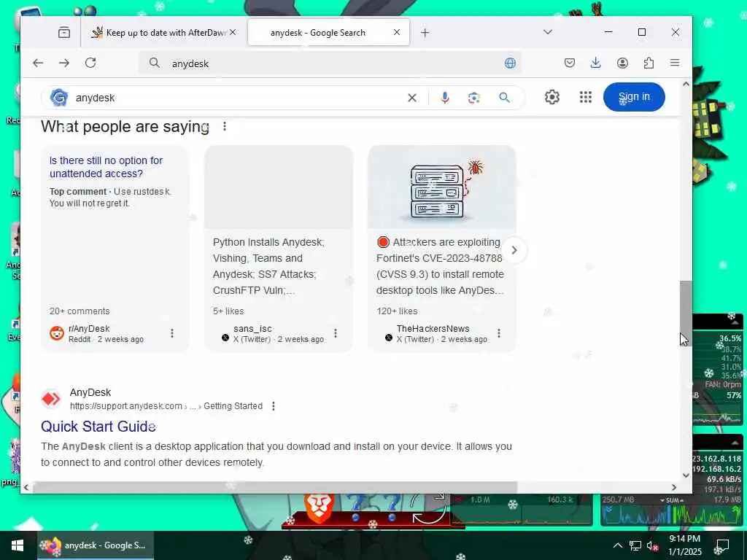Click the scroll left arrow
The width and height of the screenshot is (747, 560).
pyautogui.click(x=27, y=487)
